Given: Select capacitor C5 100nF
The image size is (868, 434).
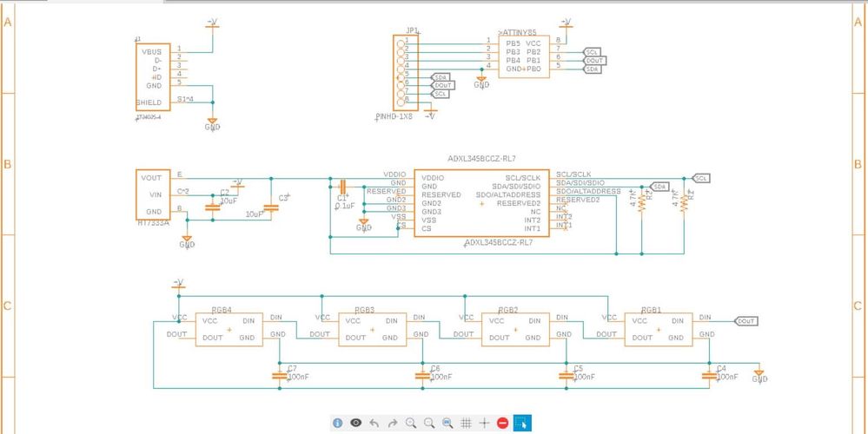Looking at the screenshot, I should point(566,376).
